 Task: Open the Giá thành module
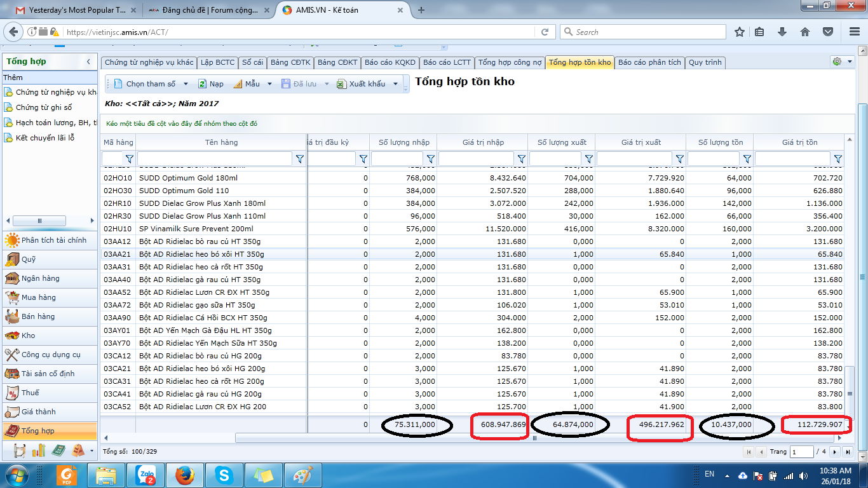pos(50,412)
